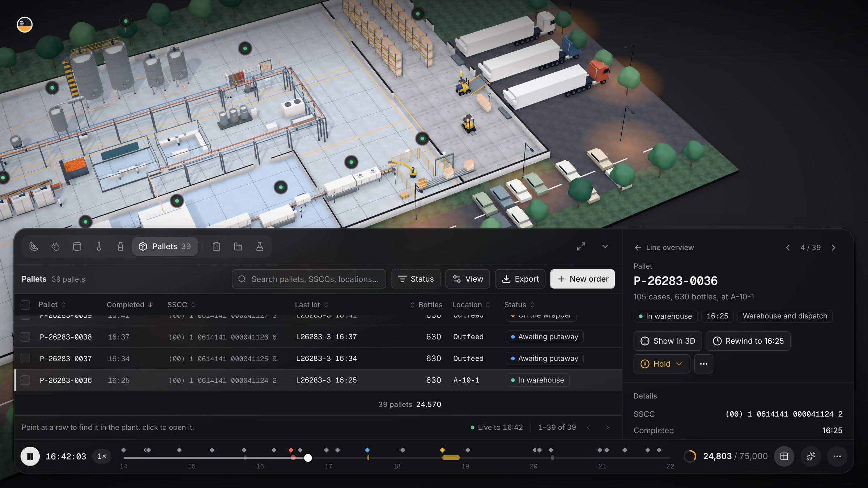Rewind to 16:25

click(x=748, y=341)
